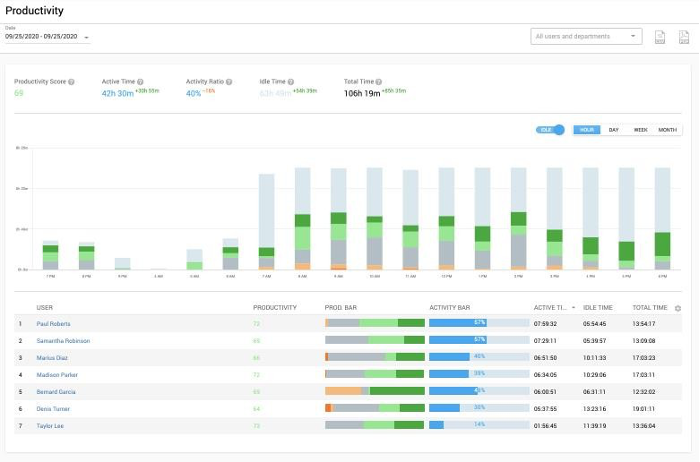The image size is (700, 462).
Task: Click the 40% activity ratio value
Action: click(193, 93)
